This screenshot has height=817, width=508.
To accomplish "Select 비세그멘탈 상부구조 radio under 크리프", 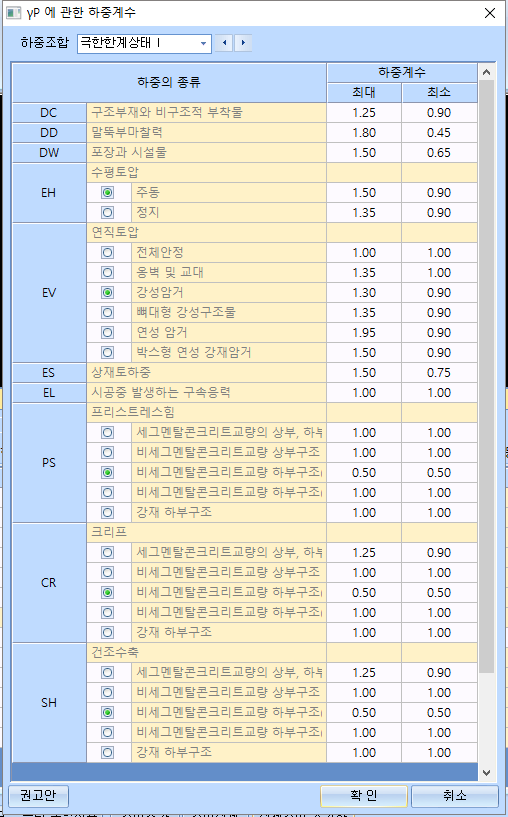I will (x=108, y=573).
